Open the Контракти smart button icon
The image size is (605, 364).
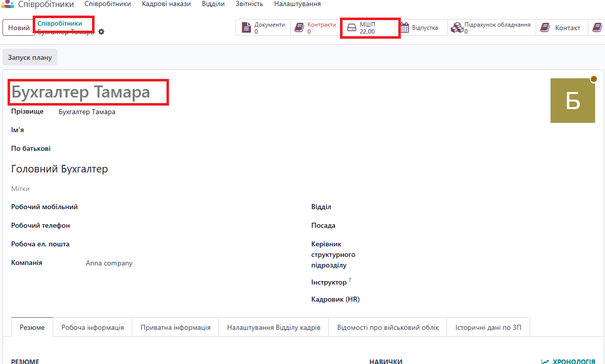299,28
